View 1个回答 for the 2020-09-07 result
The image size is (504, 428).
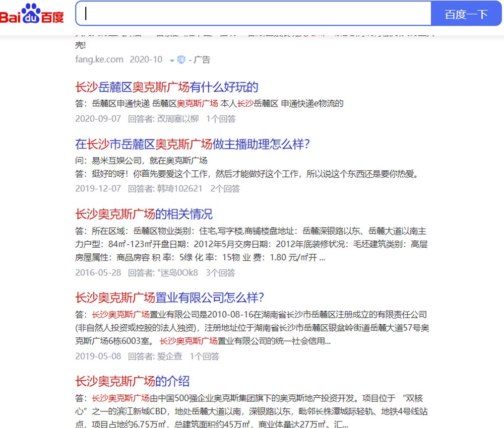tap(221, 119)
